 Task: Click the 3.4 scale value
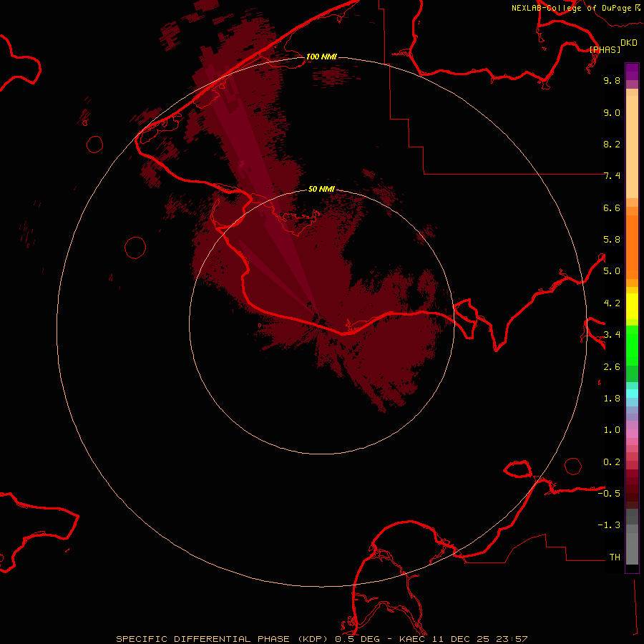pos(612,335)
